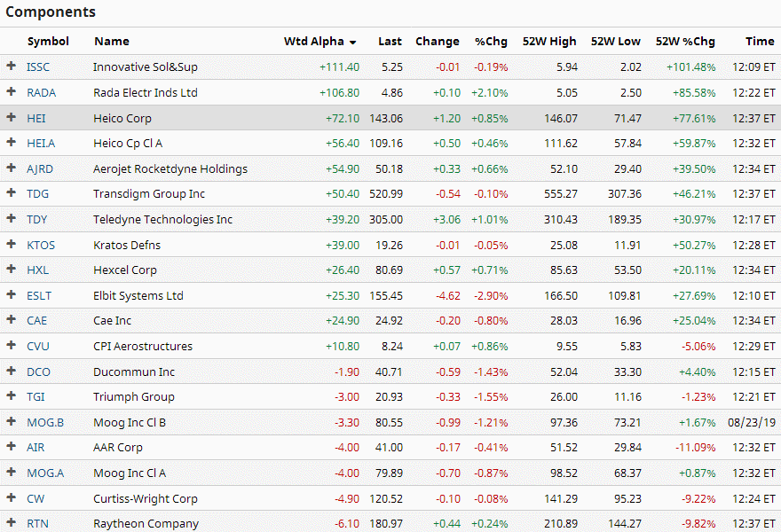The height and width of the screenshot is (532, 781).
Task: Sort table by %Chg column
Action: pos(491,42)
